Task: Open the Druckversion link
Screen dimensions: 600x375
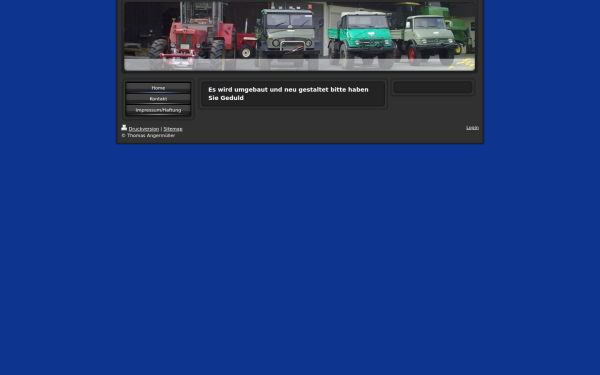Action: tap(144, 129)
